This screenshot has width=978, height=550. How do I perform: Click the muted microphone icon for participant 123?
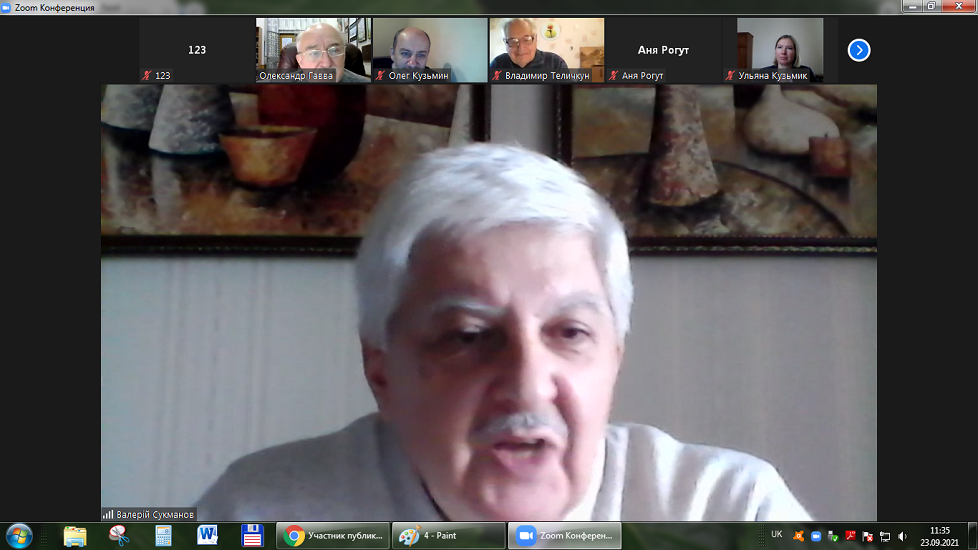coord(147,75)
